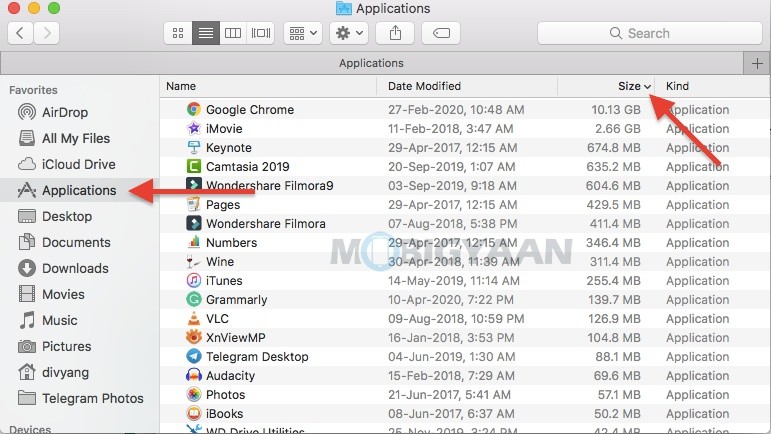Open All My Files in sidebar
This screenshot has width=771, height=434.
pos(63,138)
